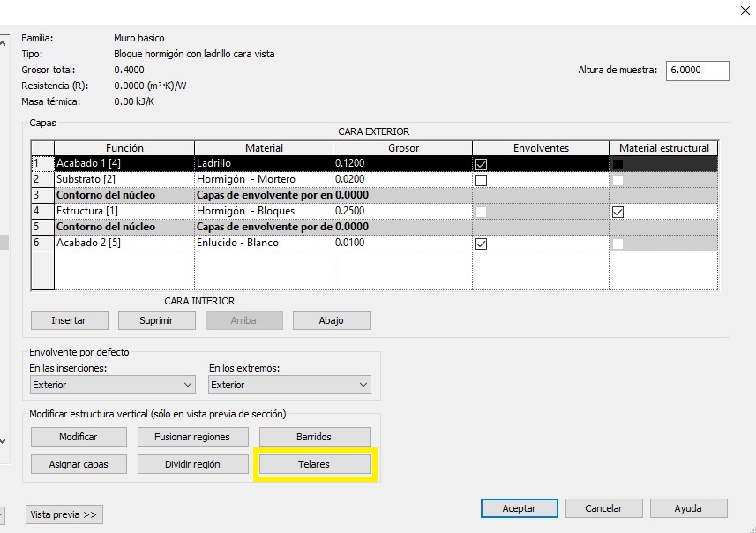Image resolution: width=756 pixels, height=533 pixels.
Task: Click the Insertar layer button
Action: pos(69,320)
